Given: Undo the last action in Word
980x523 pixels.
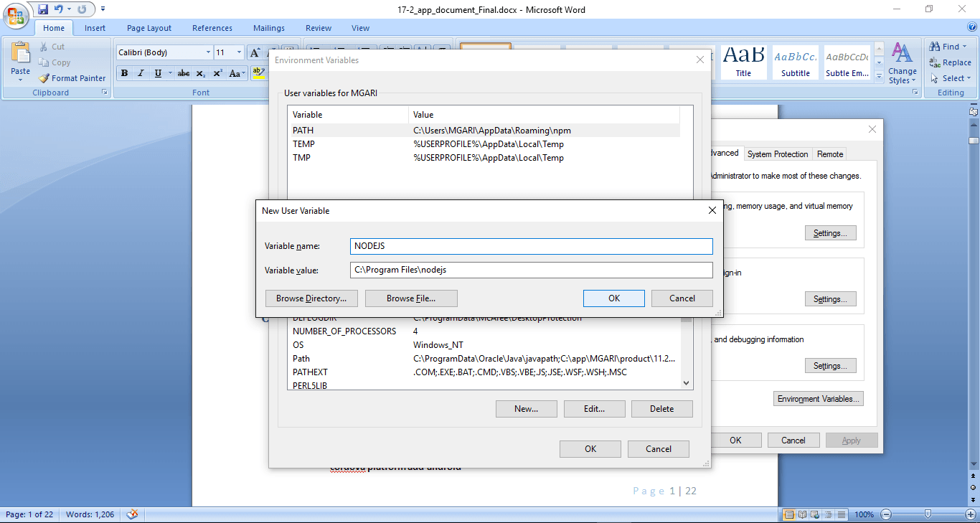Looking at the screenshot, I should point(59,9).
